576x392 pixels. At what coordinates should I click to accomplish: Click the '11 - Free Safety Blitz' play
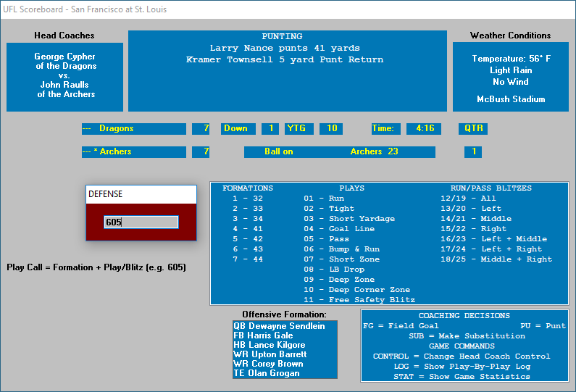click(359, 300)
